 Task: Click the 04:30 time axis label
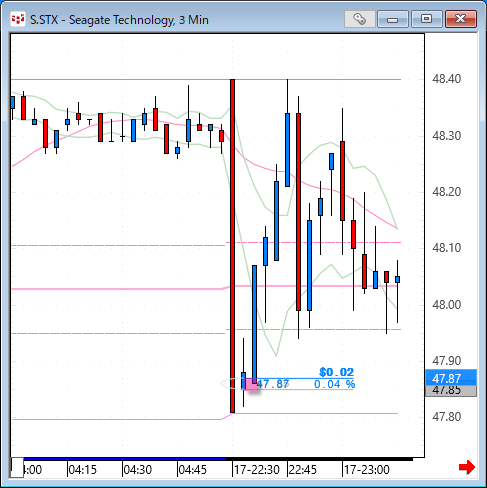coord(138,470)
